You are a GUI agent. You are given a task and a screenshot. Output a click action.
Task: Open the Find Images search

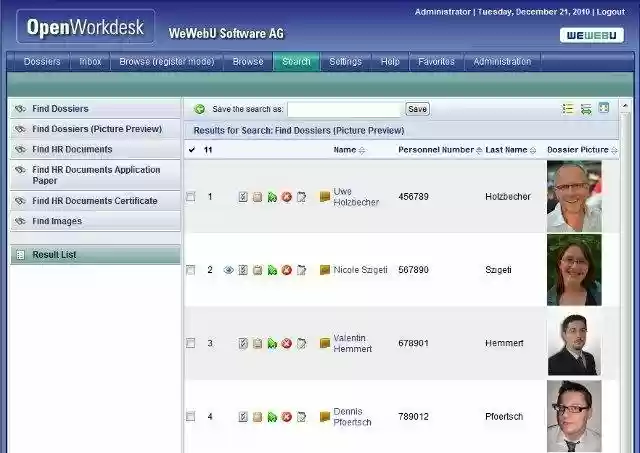(95, 221)
